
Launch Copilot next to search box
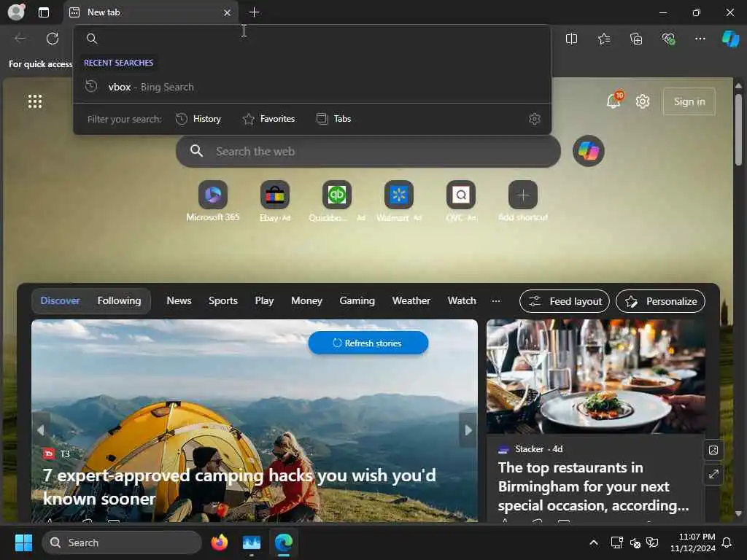(x=589, y=151)
